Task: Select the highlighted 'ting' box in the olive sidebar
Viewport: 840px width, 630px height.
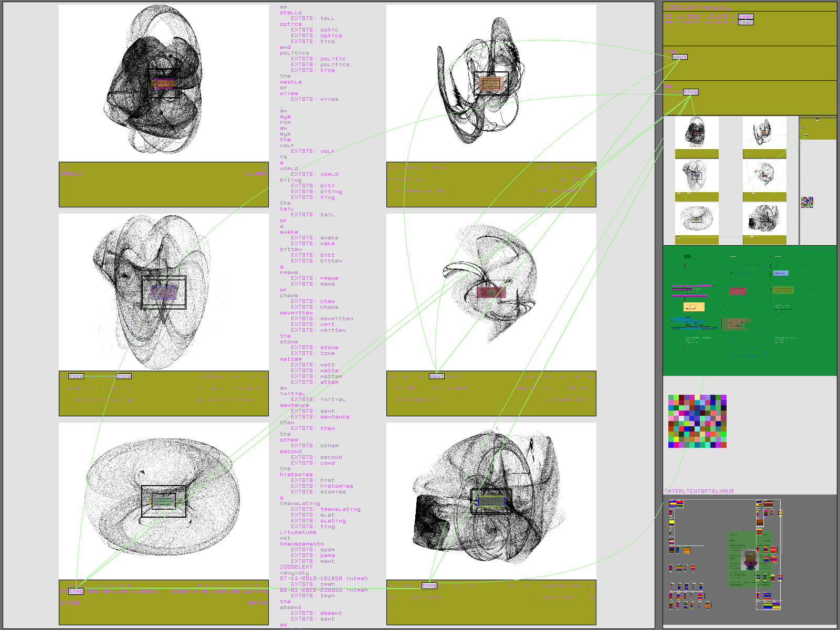Action: [x=691, y=92]
